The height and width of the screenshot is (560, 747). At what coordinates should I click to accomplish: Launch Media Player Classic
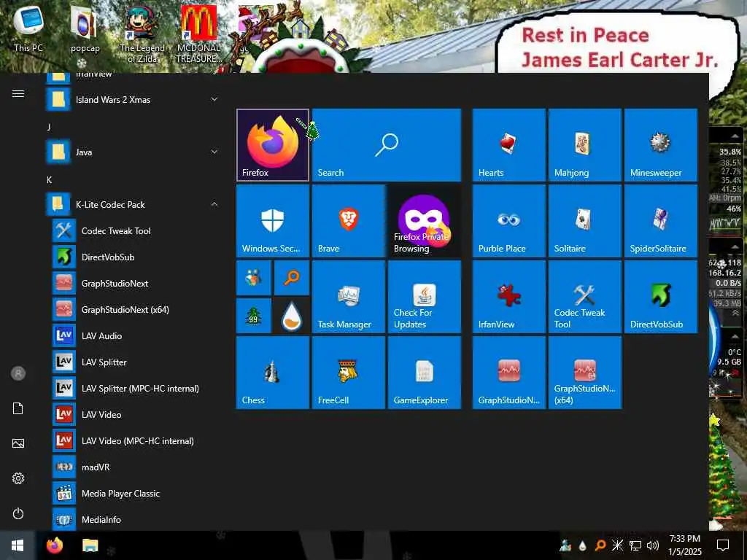click(135, 494)
